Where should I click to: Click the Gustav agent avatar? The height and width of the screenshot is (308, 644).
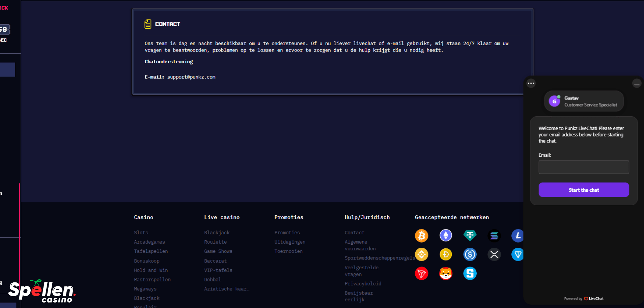coord(554,101)
